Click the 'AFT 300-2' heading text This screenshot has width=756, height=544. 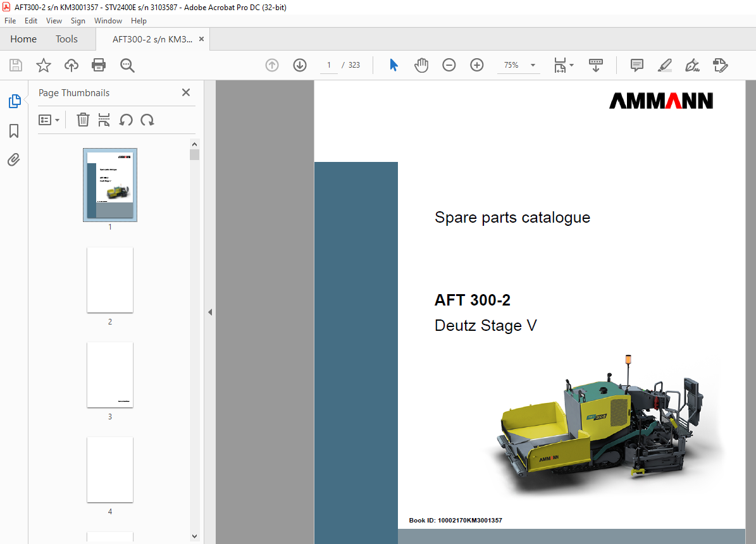coord(472,300)
